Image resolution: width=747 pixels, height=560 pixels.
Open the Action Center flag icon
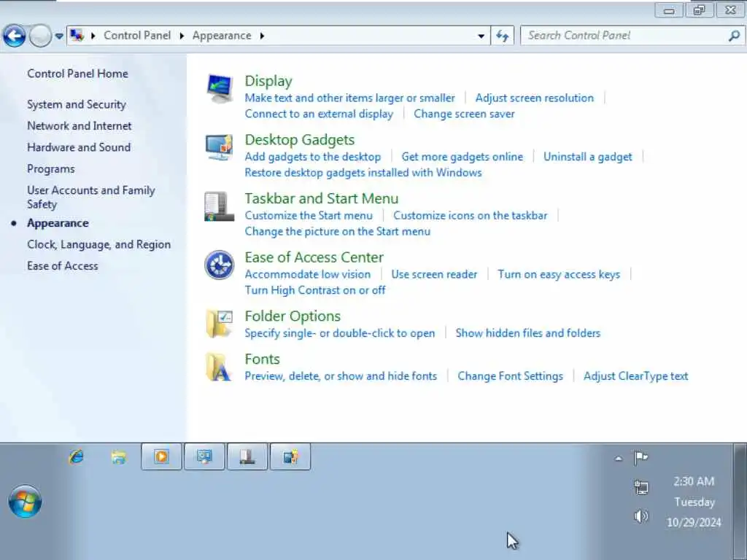click(x=640, y=458)
